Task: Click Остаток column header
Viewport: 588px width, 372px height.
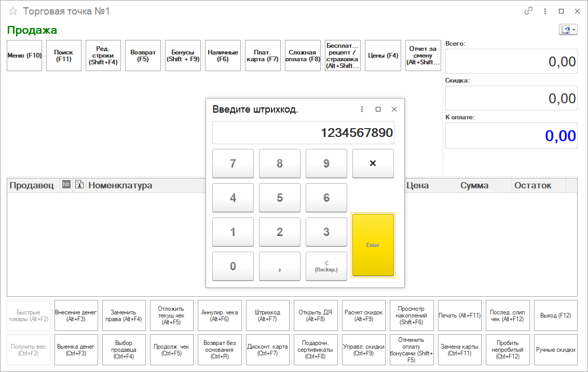Action: 539,186
